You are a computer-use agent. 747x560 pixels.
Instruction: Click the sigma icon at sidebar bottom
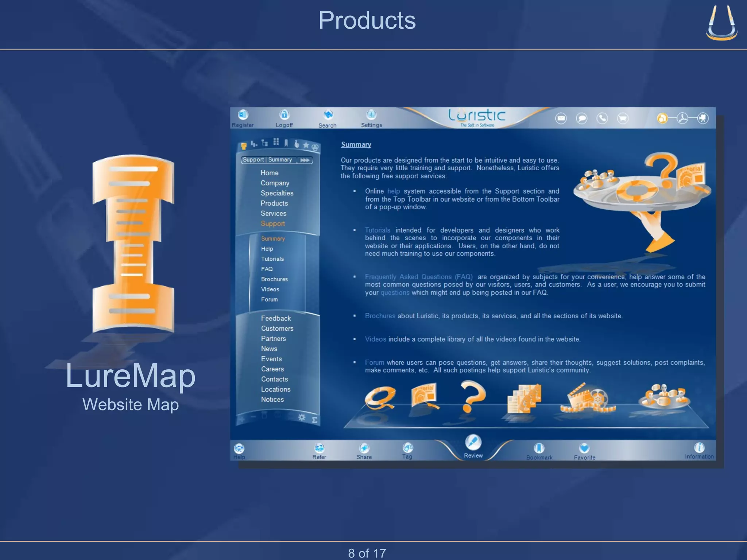[x=314, y=420]
